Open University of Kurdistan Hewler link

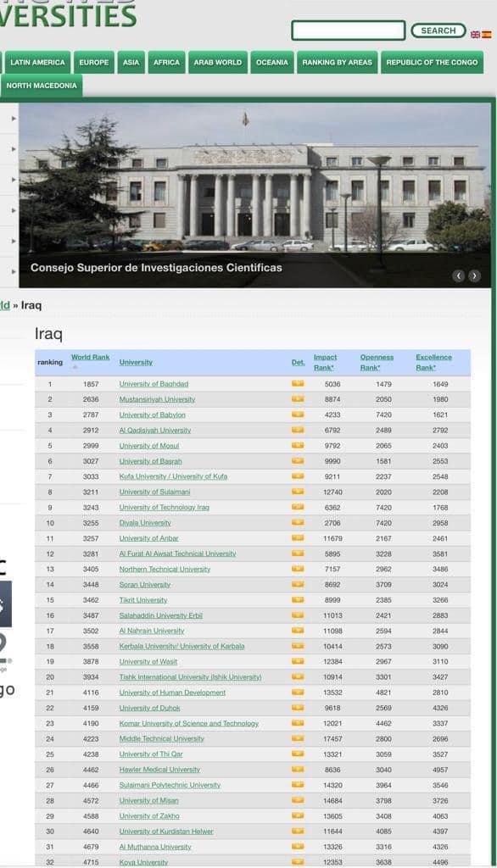click(x=166, y=832)
